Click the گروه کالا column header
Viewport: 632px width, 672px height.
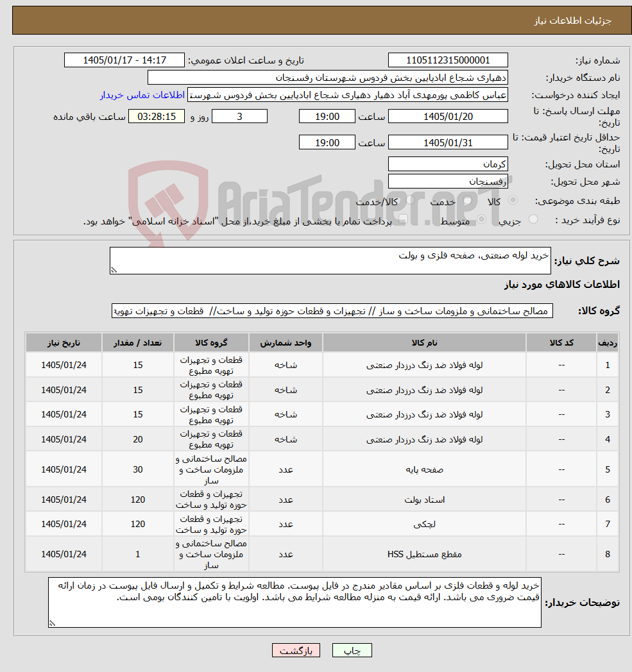[x=211, y=343]
